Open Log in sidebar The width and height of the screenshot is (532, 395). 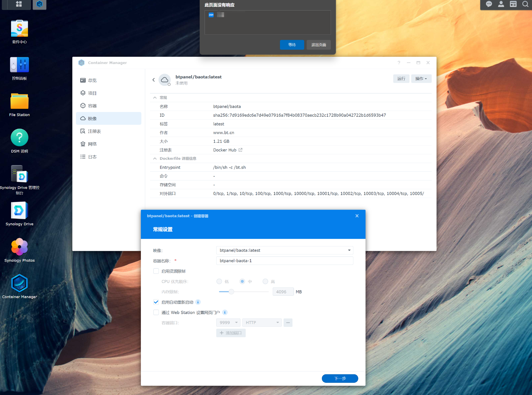point(109,157)
